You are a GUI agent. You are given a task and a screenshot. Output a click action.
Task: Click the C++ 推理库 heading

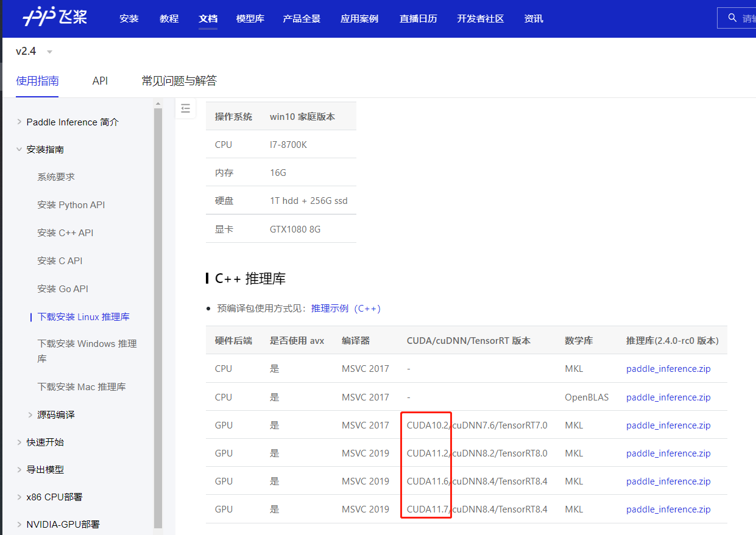coord(250,279)
